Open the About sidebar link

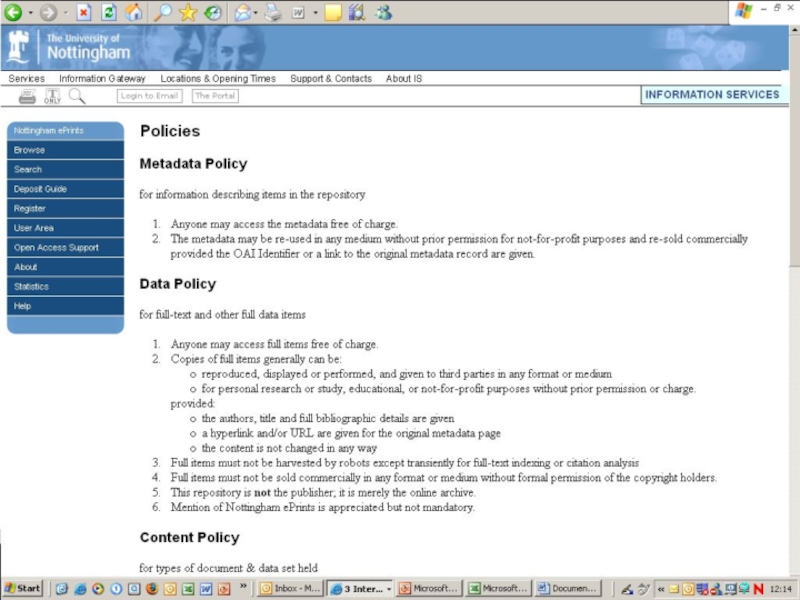click(65, 267)
